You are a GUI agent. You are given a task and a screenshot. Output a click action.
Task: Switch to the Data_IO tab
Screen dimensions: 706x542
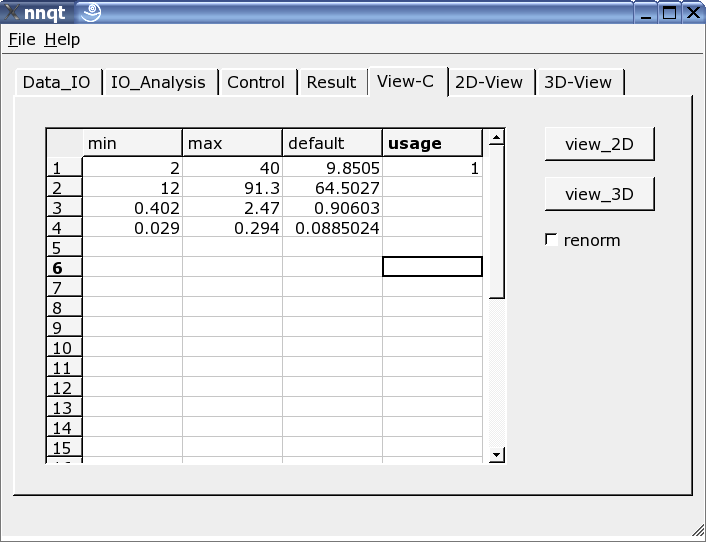click(57, 82)
